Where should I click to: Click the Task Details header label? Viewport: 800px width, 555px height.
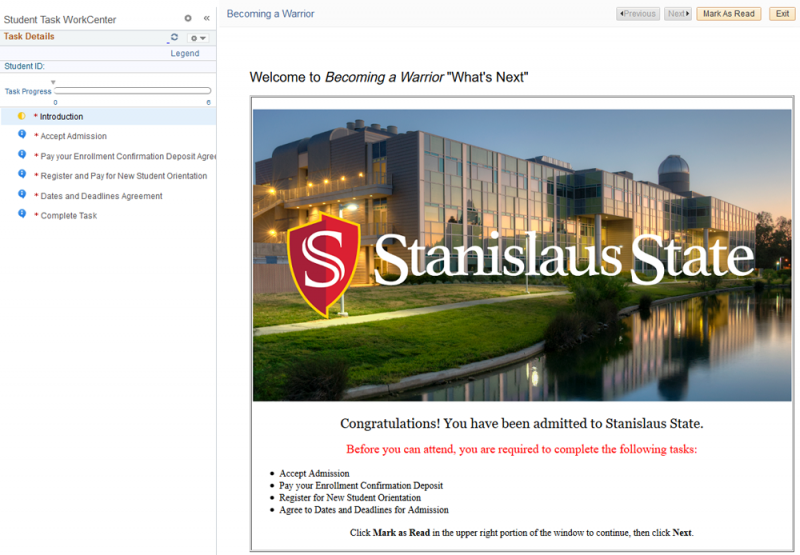[29, 36]
